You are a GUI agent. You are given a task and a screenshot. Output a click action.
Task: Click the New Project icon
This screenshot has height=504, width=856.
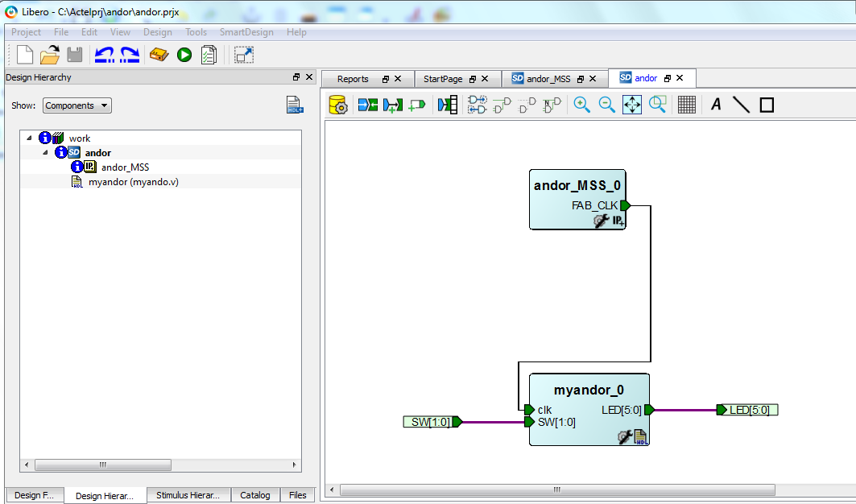click(25, 55)
